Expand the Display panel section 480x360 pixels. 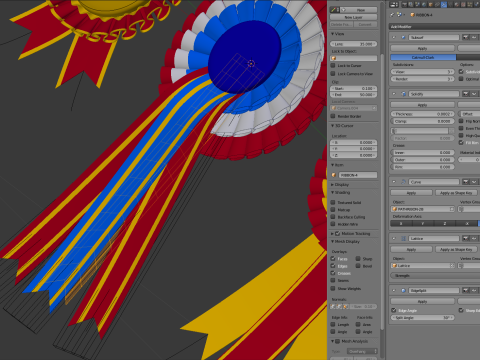point(333,185)
